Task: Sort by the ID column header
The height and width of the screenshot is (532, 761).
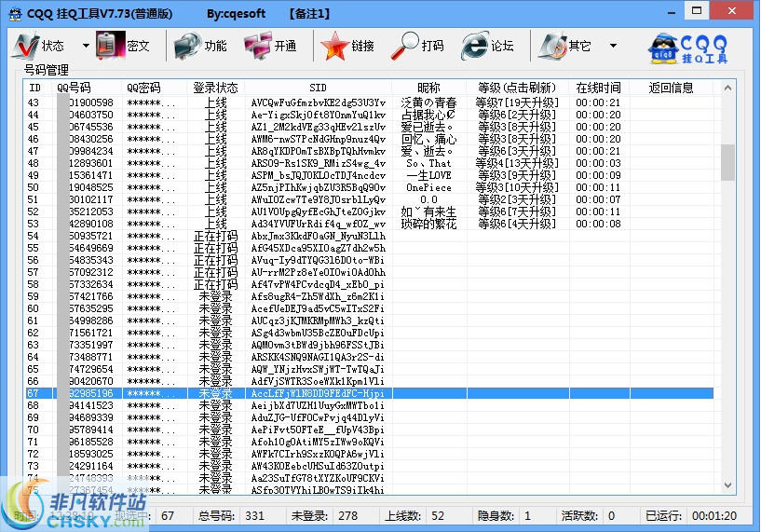Action: 35,88
